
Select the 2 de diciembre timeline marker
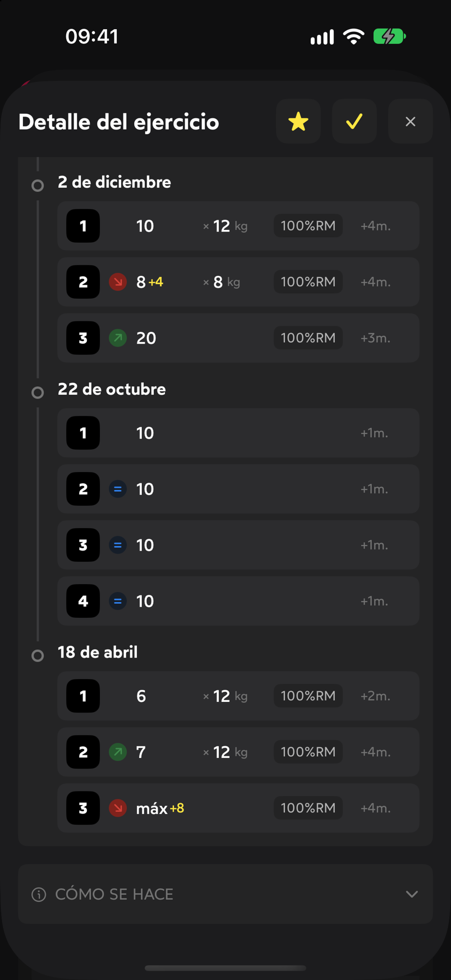click(38, 186)
